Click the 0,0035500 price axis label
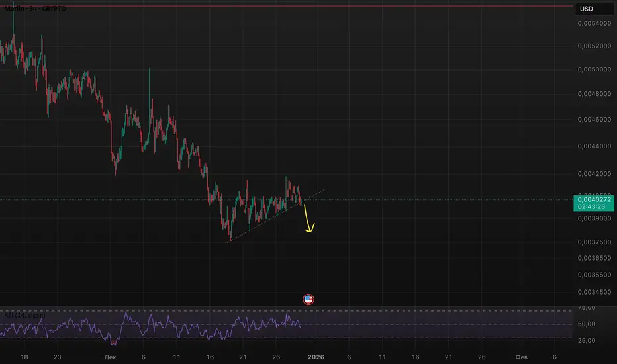This screenshot has width=617, height=364. (x=594, y=275)
